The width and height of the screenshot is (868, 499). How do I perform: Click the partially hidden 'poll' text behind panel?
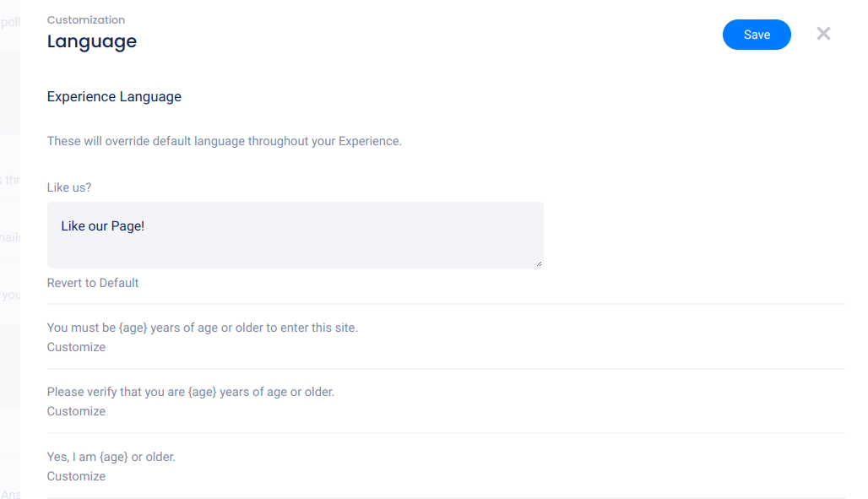[x=11, y=22]
